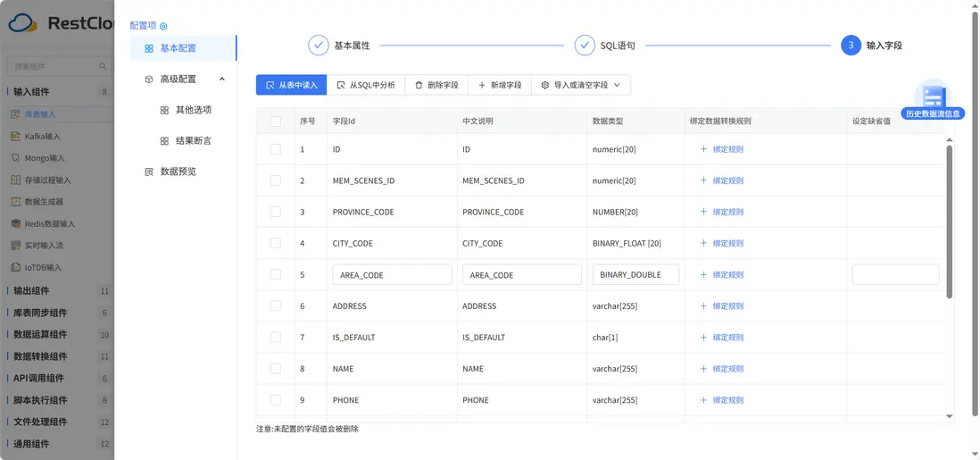Check the box for MEM_SCENES_ID row

coord(276,180)
